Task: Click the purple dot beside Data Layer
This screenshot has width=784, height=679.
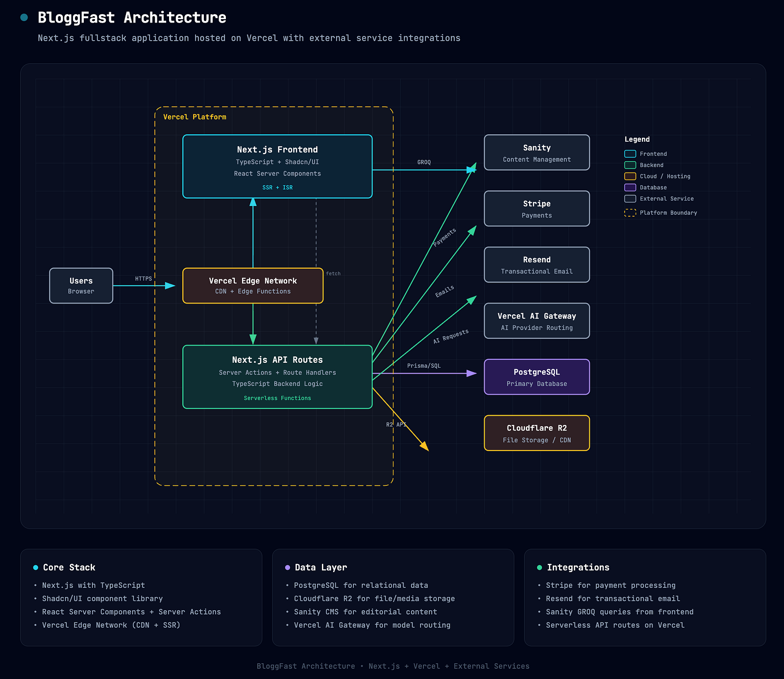Action: click(288, 568)
